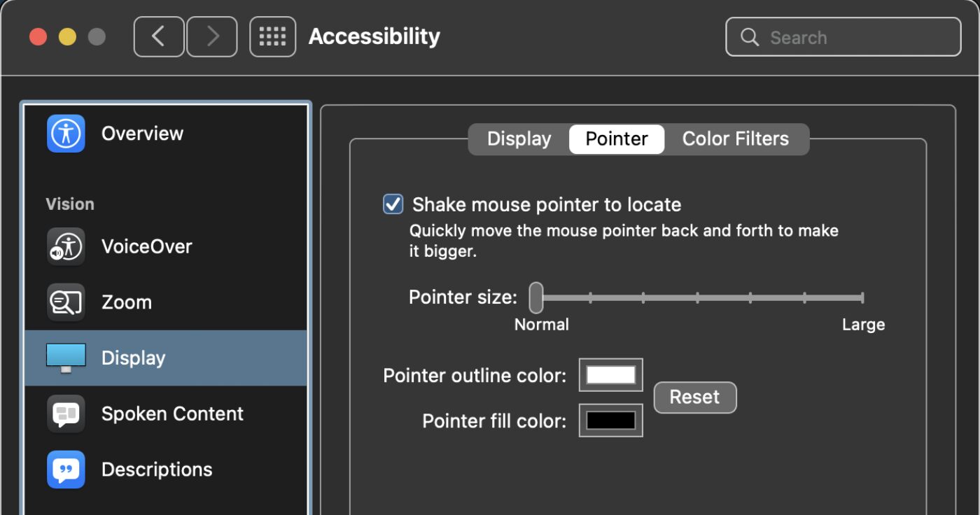
Task: Click the Pointer size slider handle
Action: [x=536, y=297]
